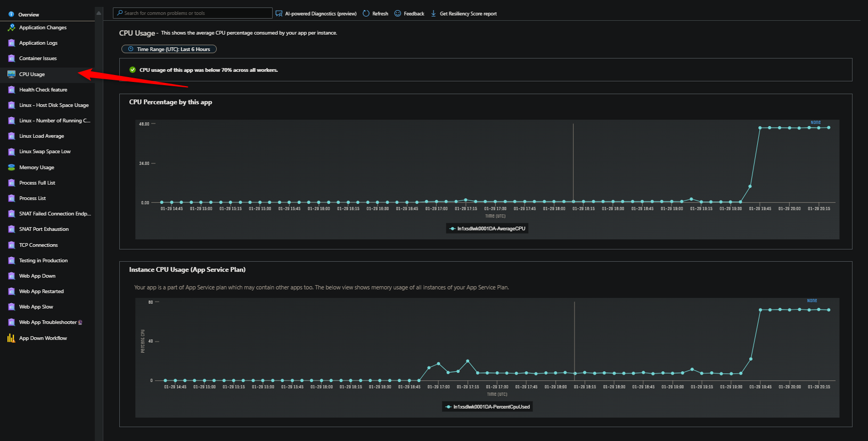Image resolution: width=868 pixels, height=441 pixels.
Task: Click the Linux Swap Space Low icon
Action: point(11,152)
